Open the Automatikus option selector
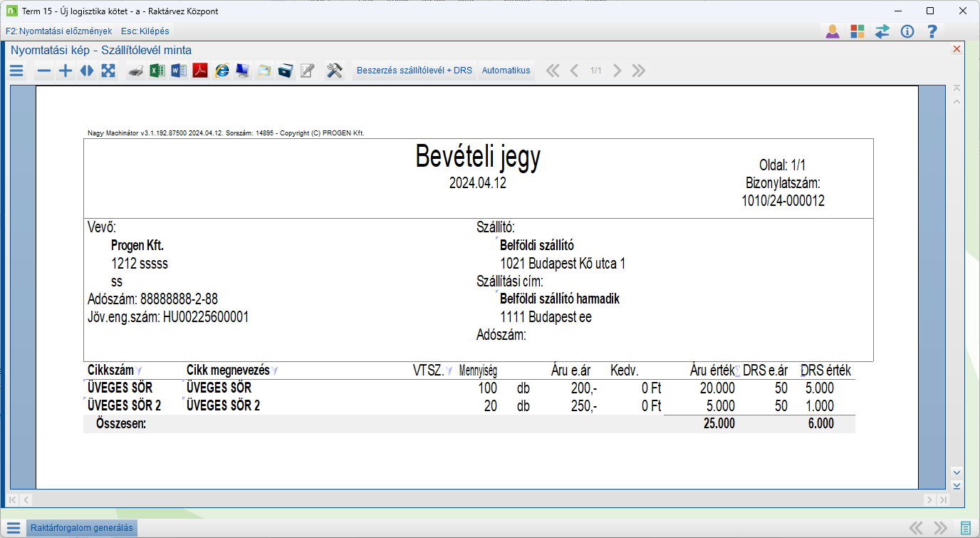This screenshot has height=538, width=980. tap(506, 71)
